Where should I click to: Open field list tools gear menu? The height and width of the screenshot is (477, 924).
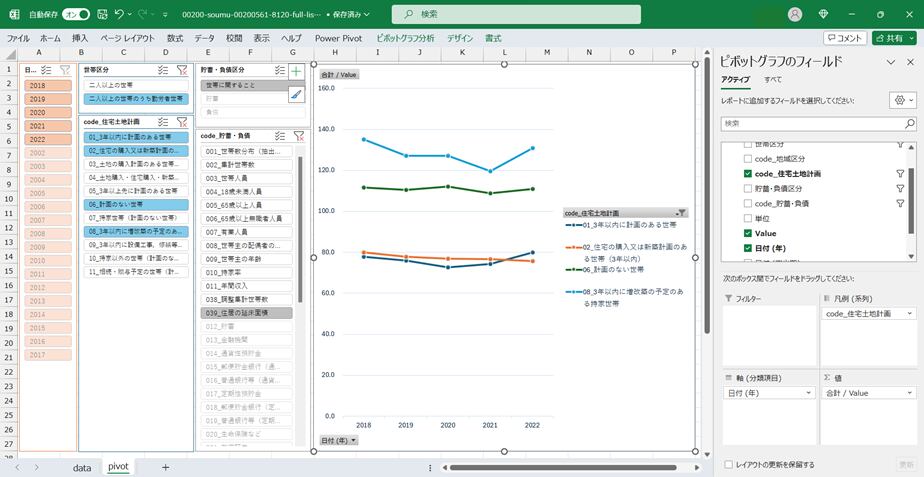(901, 101)
